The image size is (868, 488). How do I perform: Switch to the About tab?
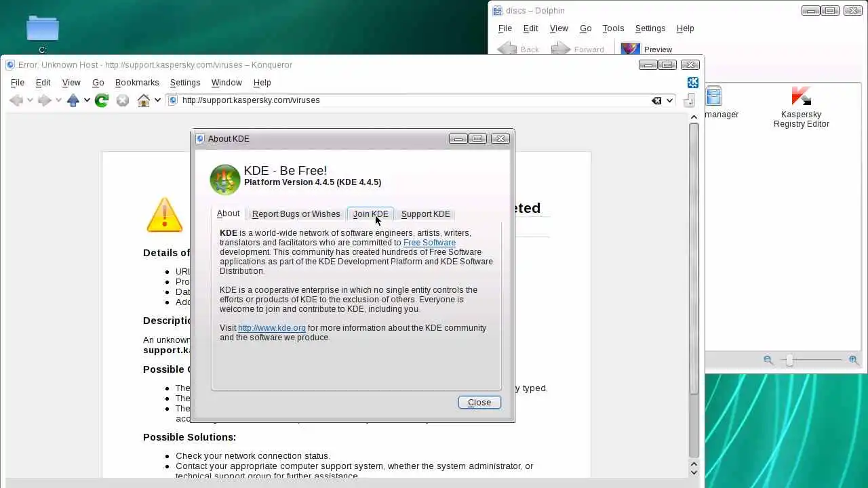[228, 213]
